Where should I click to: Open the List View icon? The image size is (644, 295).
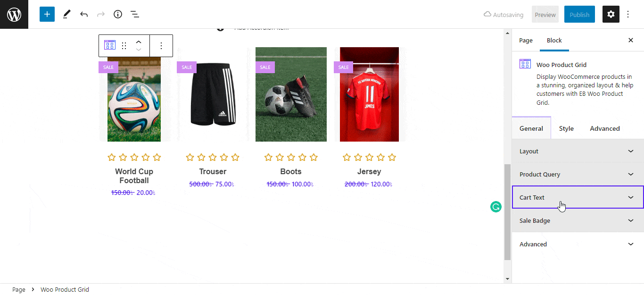pyautogui.click(x=135, y=14)
